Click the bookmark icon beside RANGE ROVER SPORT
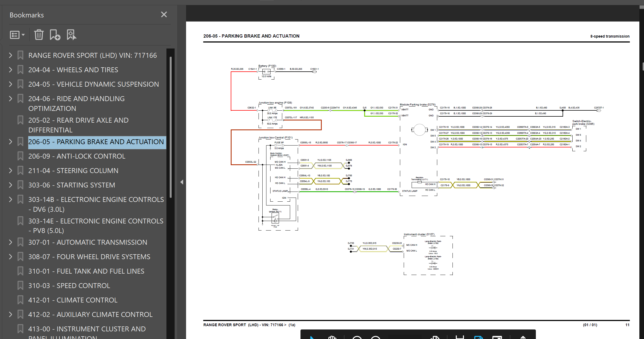Image resolution: width=644 pixels, height=339 pixels. coord(20,55)
